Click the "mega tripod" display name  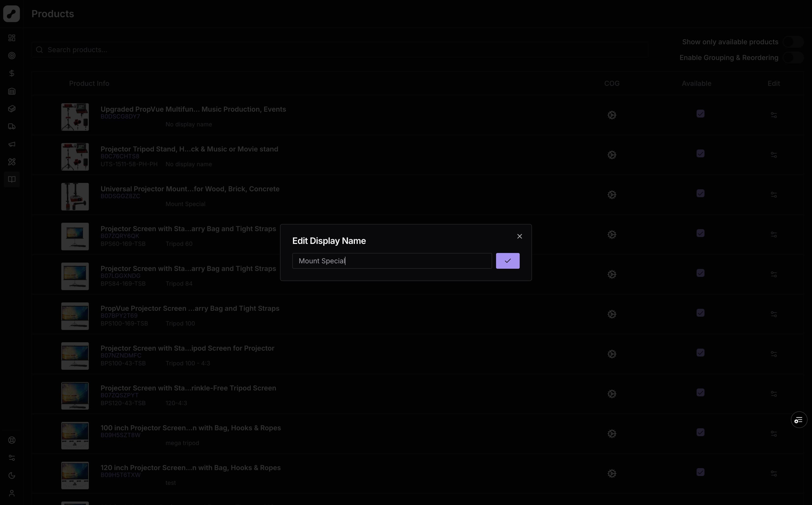tap(182, 443)
